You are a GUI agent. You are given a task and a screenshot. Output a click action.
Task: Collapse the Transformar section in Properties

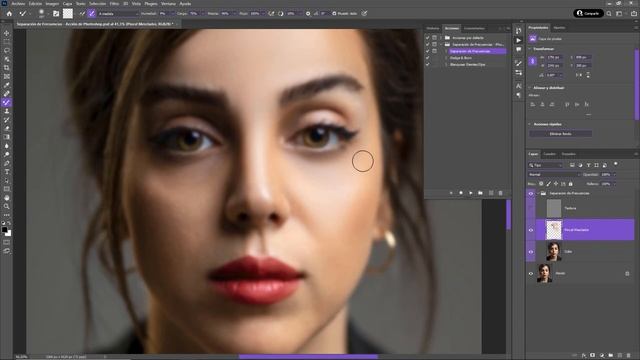click(530, 49)
